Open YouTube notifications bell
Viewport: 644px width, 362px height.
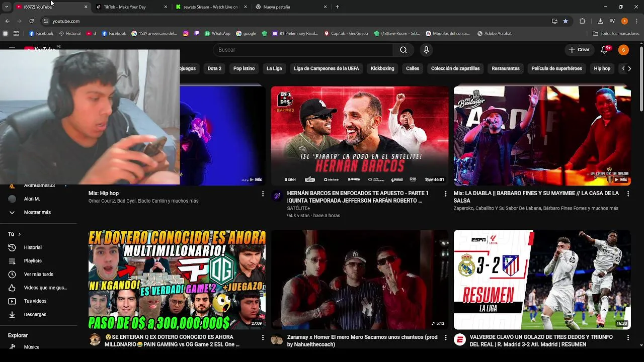[x=605, y=50]
